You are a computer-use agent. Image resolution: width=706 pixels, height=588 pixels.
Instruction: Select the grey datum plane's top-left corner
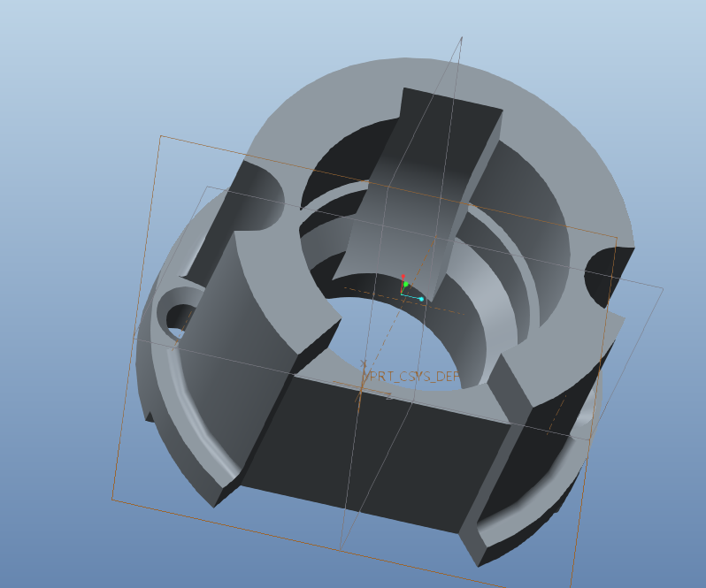(x=207, y=187)
